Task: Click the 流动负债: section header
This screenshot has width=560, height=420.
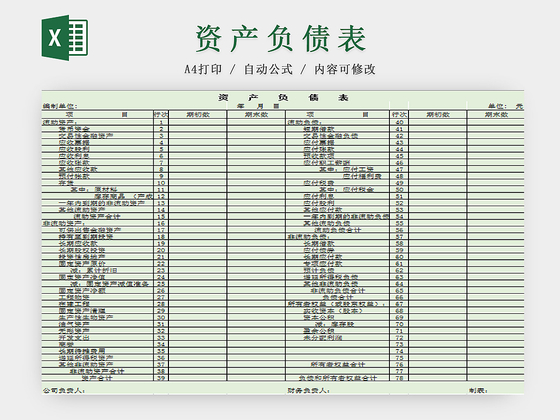Action: 305,122
